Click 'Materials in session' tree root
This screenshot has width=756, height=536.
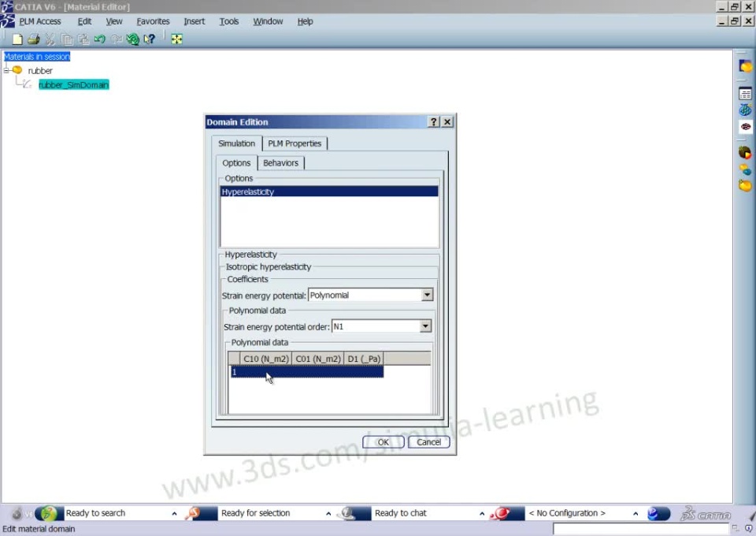(37, 57)
